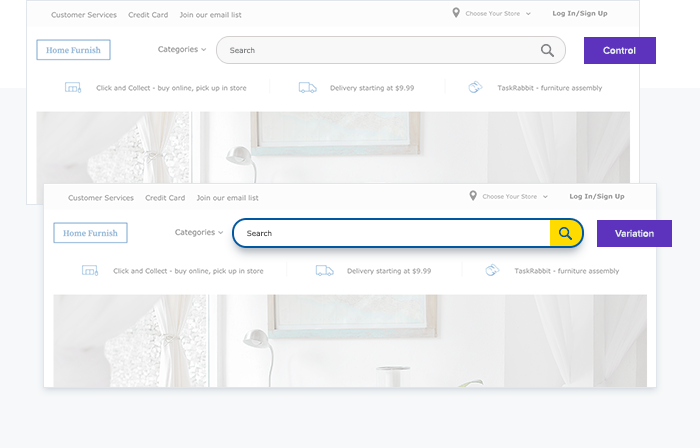Open Choose Your Store dropdown in Control

(x=497, y=14)
